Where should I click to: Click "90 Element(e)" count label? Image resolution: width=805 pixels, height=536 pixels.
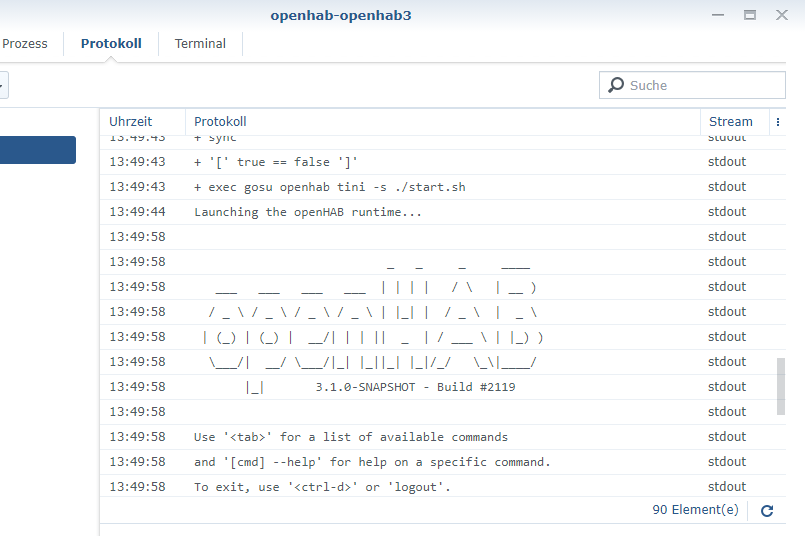pos(695,510)
